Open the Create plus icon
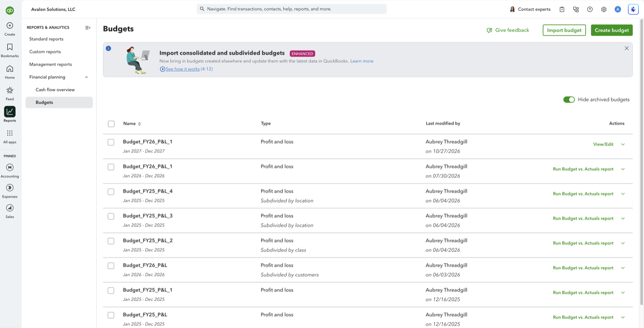Image resolution: width=644 pixels, height=328 pixels. pyautogui.click(x=10, y=26)
